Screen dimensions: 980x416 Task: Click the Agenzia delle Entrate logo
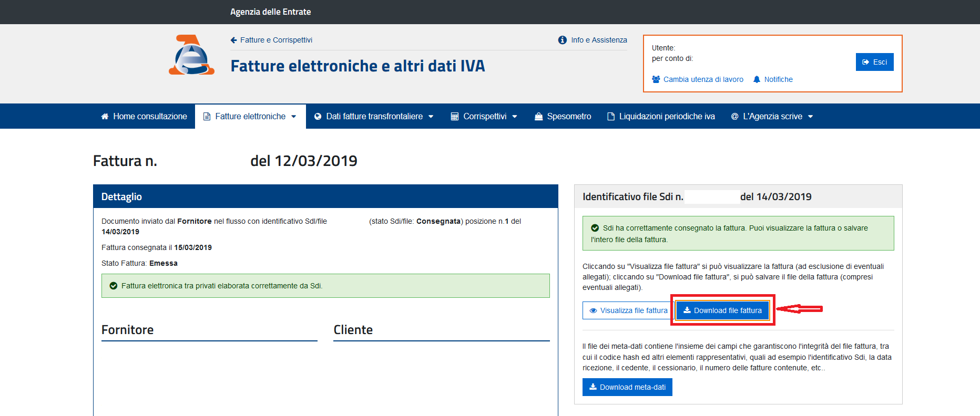(191, 55)
